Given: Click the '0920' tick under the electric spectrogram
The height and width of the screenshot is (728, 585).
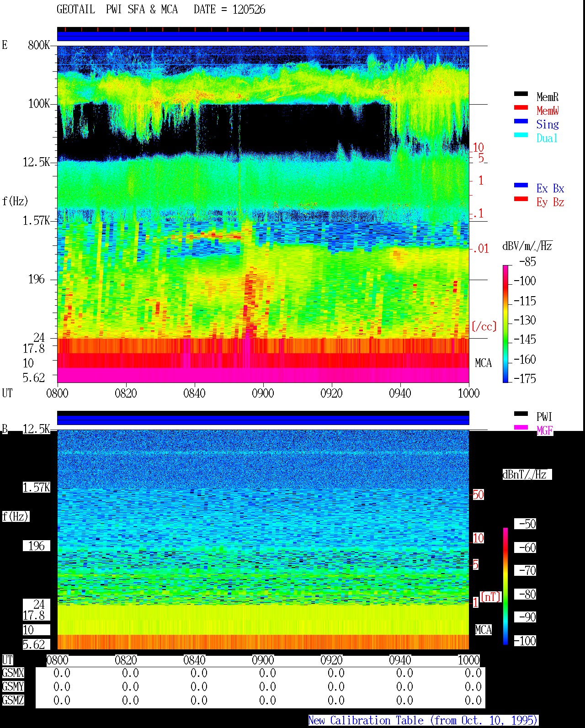Looking at the screenshot, I should point(331,393).
